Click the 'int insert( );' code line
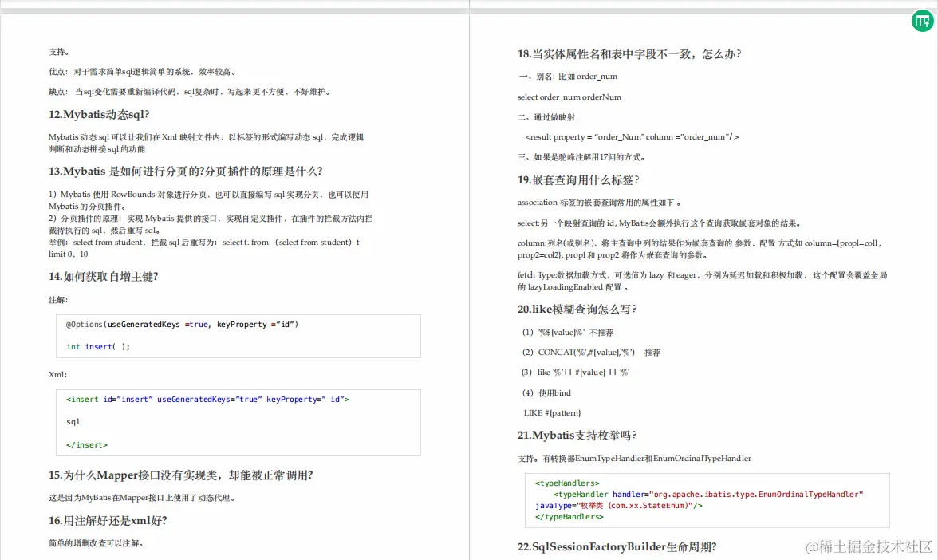The height and width of the screenshot is (560, 938). point(97,346)
